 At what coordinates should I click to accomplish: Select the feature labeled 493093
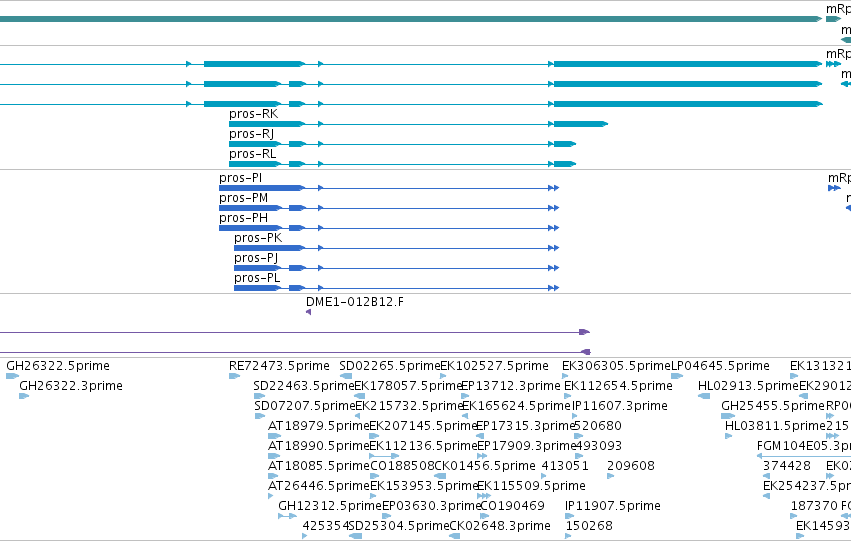pos(599,446)
